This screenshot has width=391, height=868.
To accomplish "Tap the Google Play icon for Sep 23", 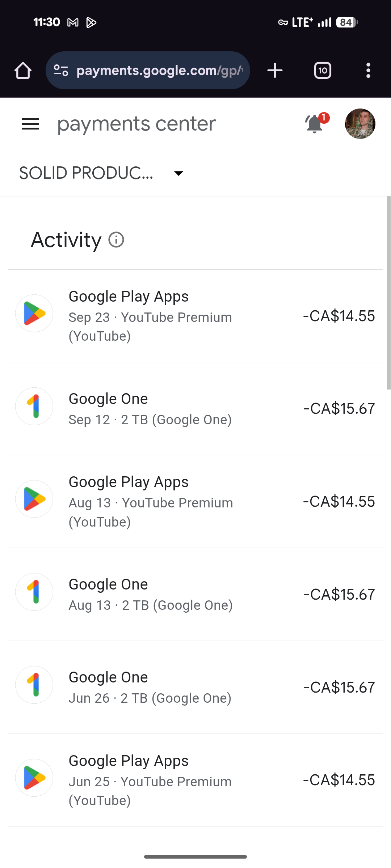I will (x=34, y=314).
